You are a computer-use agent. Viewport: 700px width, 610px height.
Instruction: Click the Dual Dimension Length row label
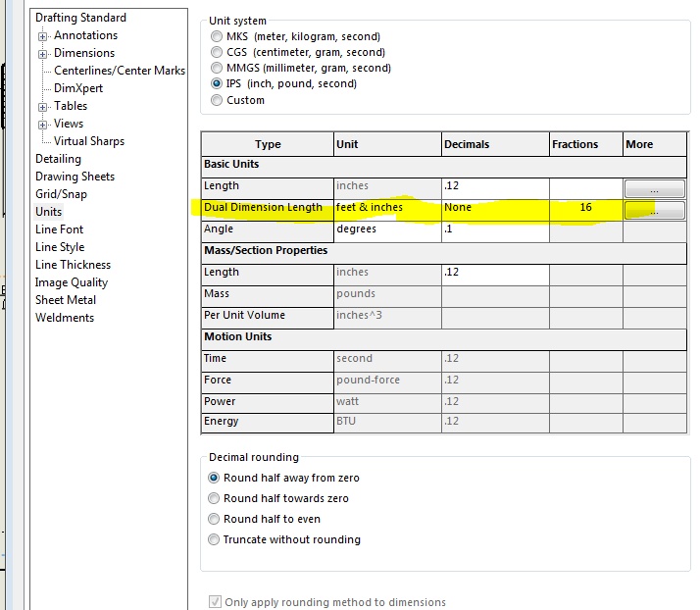point(268,210)
